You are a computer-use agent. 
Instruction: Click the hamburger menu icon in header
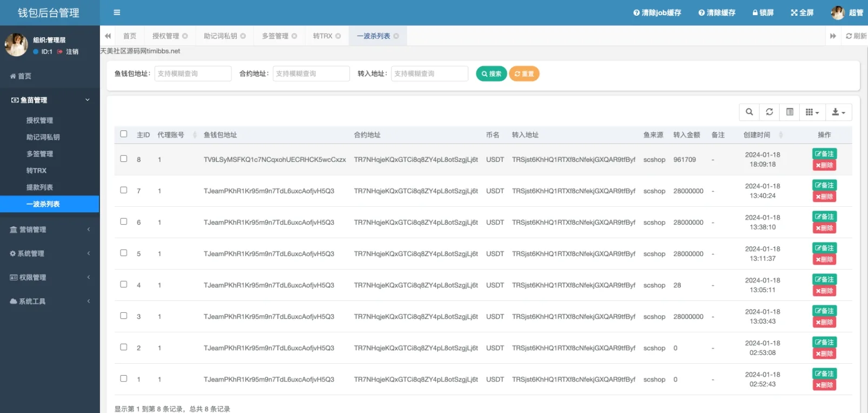click(x=117, y=12)
